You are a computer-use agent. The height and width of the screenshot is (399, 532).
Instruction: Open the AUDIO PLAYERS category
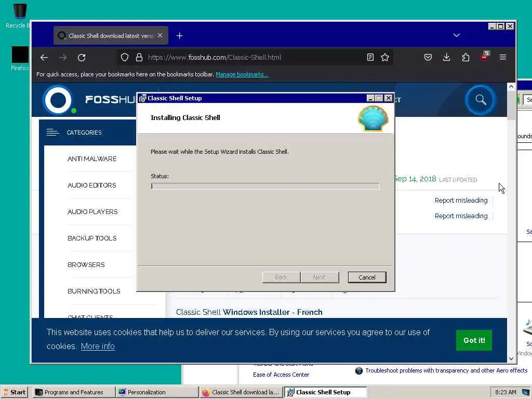[92, 212]
